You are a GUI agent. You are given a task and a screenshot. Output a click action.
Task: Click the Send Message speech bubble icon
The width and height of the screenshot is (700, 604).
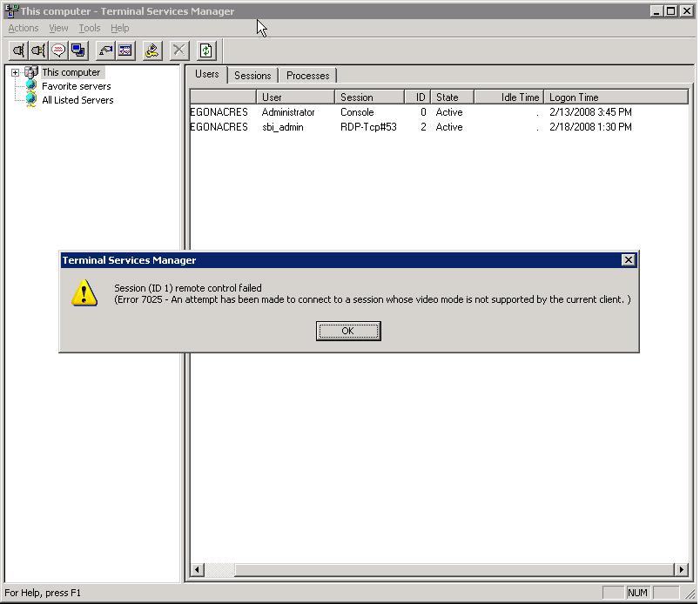click(58, 50)
